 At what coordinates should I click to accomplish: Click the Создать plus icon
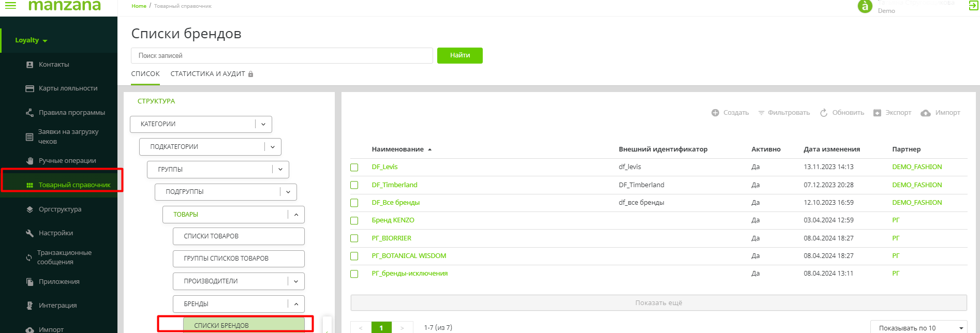(x=715, y=113)
